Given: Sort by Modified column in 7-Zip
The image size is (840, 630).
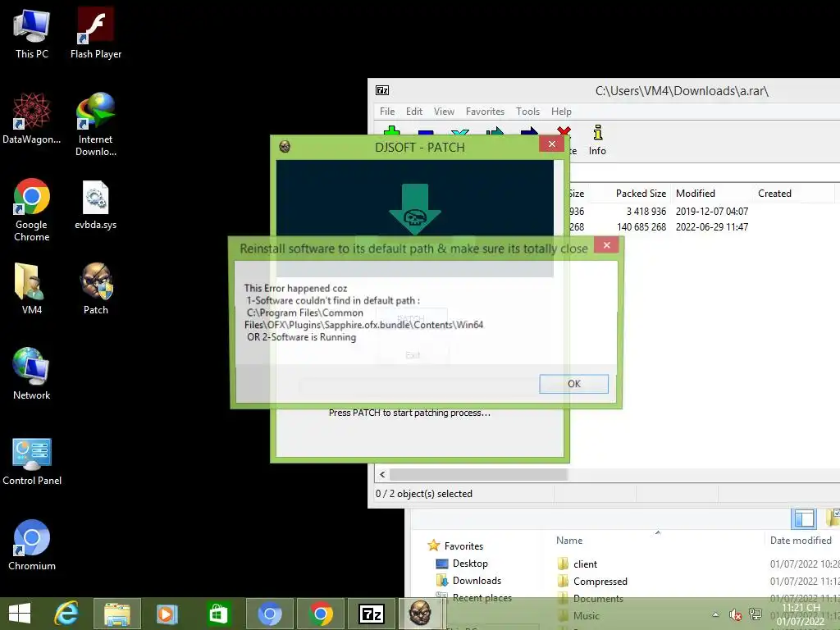Looking at the screenshot, I should pyautogui.click(x=696, y=194).
